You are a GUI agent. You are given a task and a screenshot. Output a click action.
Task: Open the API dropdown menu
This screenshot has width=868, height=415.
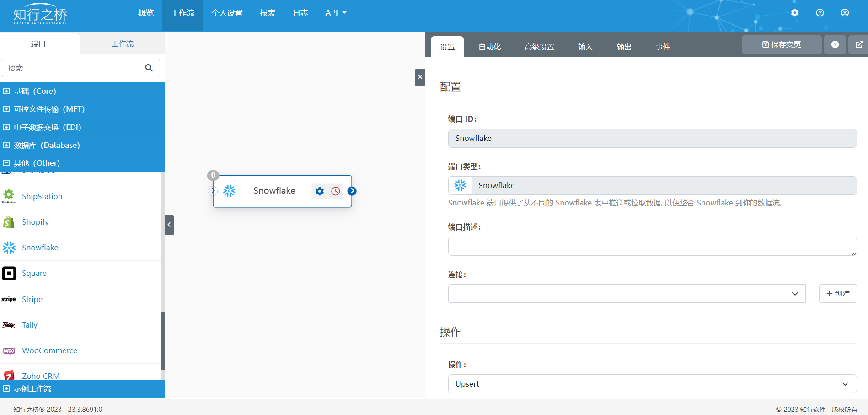pos(336,13)
